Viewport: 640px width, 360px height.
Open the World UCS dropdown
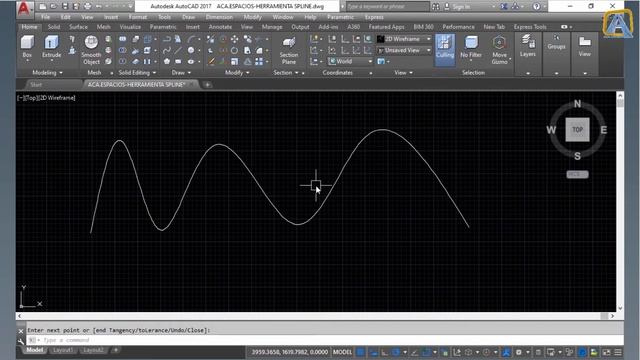click(x=351, y=62)
